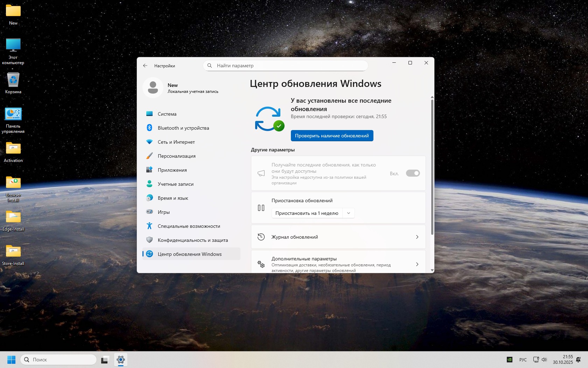Select the Игры gamepad icon
Screen dimensions: 588x368
149,212
